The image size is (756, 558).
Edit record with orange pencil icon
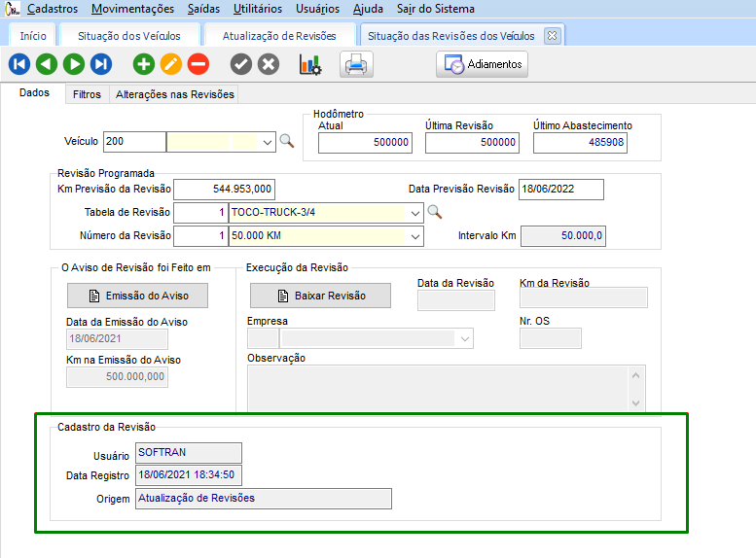click(171, 64)
